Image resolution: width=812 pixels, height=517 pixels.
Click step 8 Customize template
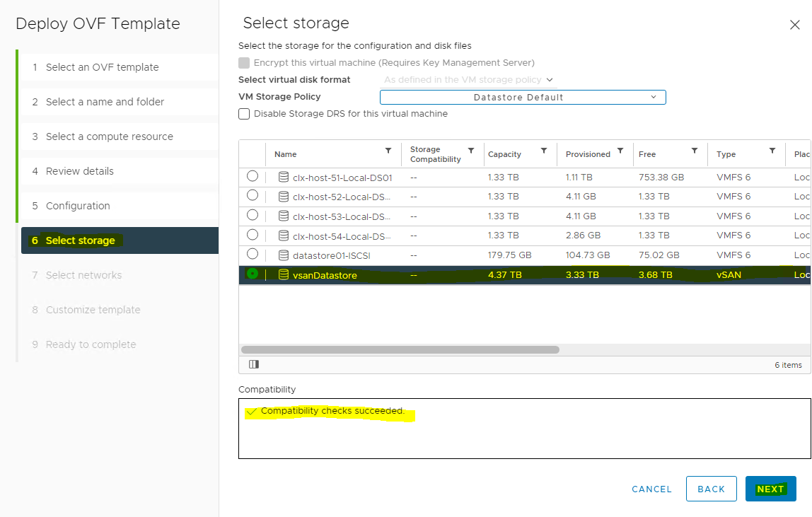point(120,310)
